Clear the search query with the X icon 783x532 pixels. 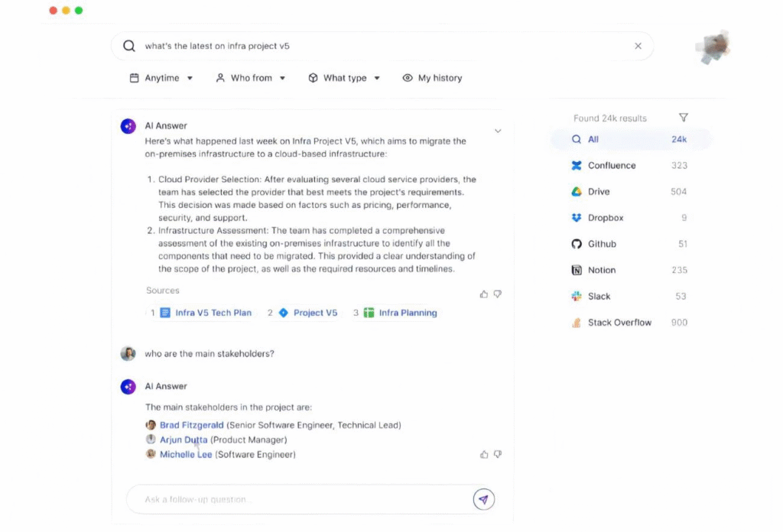pyautogui.click(x=638, y=46)
